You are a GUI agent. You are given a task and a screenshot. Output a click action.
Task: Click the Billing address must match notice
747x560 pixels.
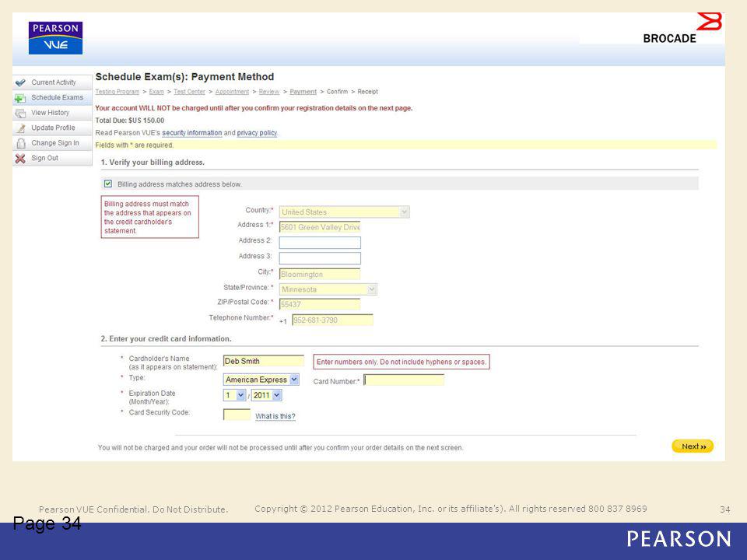(x=149, y=217)
